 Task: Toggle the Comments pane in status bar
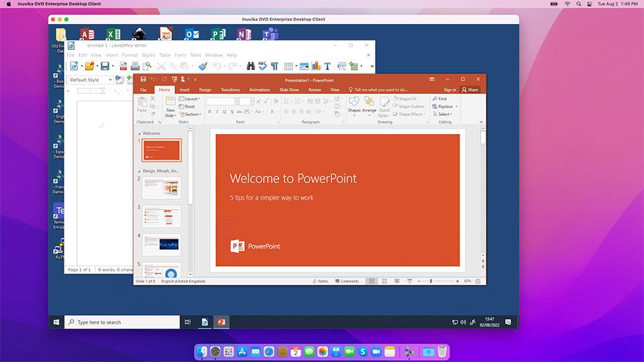pyautogui.click(x=347, y=281)
